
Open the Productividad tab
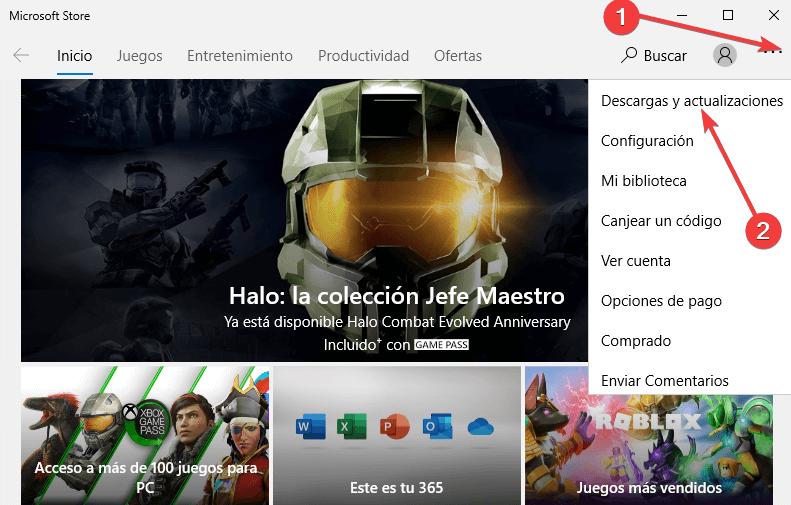(x=363, y=55)
